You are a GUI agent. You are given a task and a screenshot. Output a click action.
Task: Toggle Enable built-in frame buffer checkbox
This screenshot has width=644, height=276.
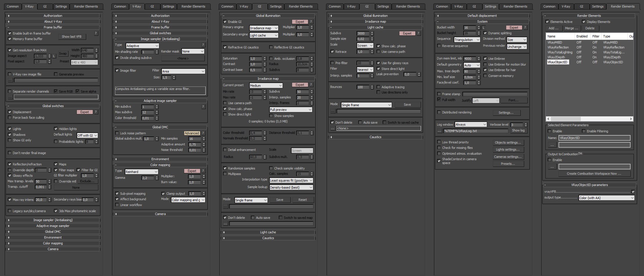[x=10, y=33]
